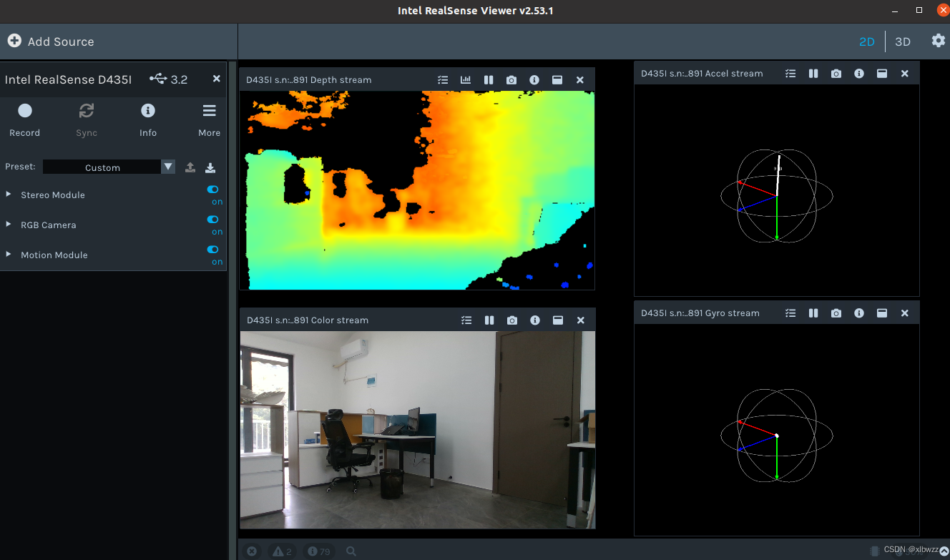950x560 pixels.
Task: Click Add Source
Action: pos(51,41)
